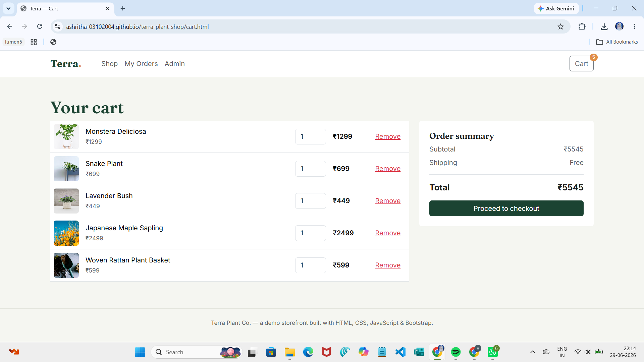Screen dimensions: 644x362
Task: Open the battery status tray icon
Action: pyautogui.click(x=599, y=352)
